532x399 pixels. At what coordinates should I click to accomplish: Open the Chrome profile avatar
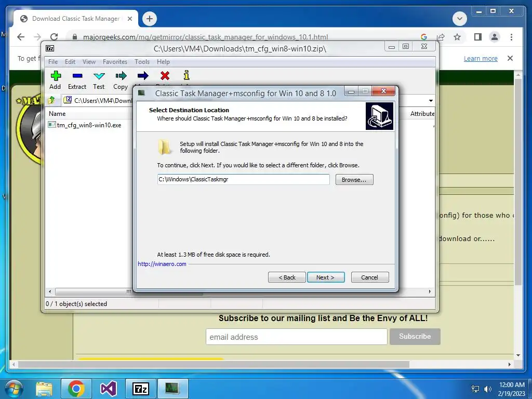495,37
